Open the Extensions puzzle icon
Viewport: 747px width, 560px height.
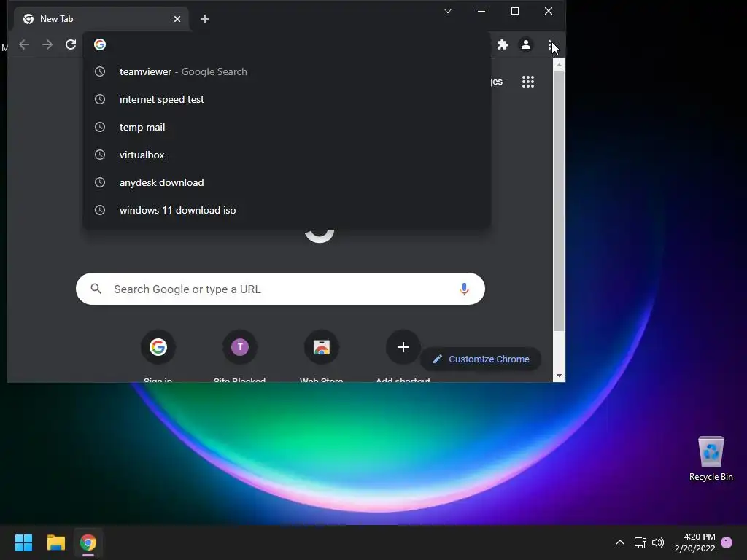(503, 44)
